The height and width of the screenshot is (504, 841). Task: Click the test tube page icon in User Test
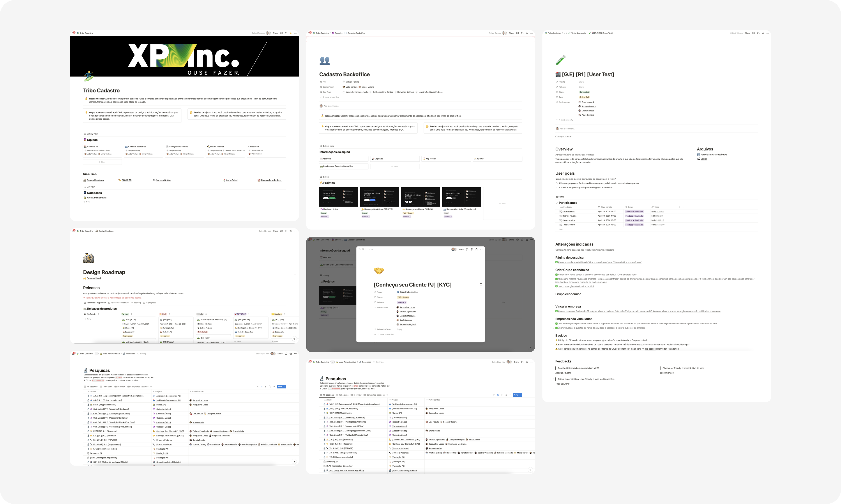click(560, 60)
